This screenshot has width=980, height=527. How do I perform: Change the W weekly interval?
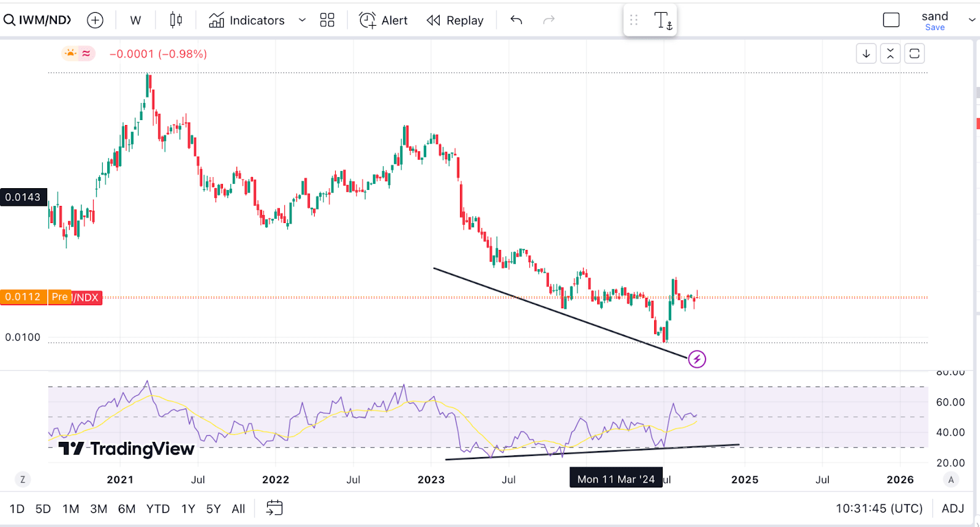click(x=135, y=20)
